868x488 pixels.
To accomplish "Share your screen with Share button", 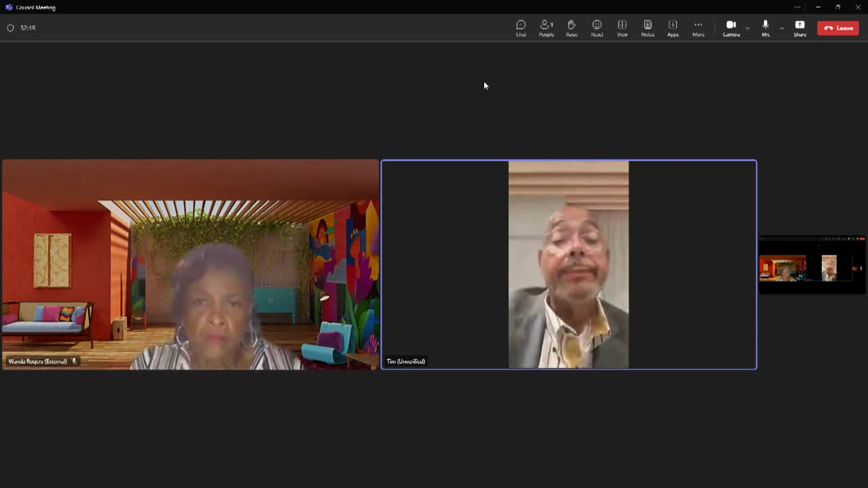I will tap(800, 28).
